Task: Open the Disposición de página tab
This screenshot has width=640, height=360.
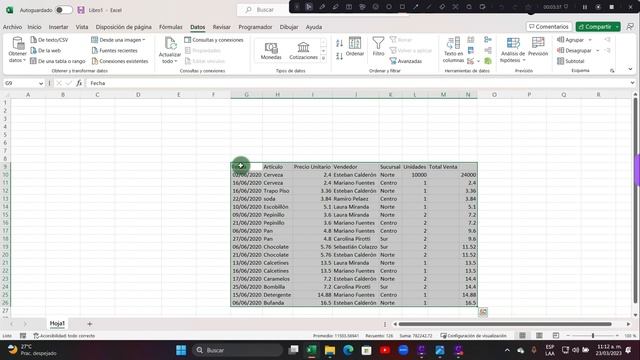Action: tap(124, 27)
